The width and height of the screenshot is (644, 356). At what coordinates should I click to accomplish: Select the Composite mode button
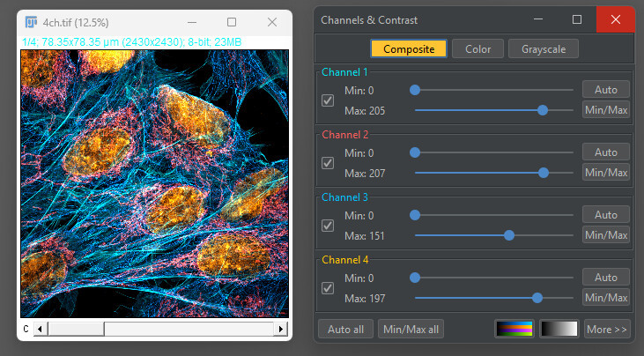[409, 48]
